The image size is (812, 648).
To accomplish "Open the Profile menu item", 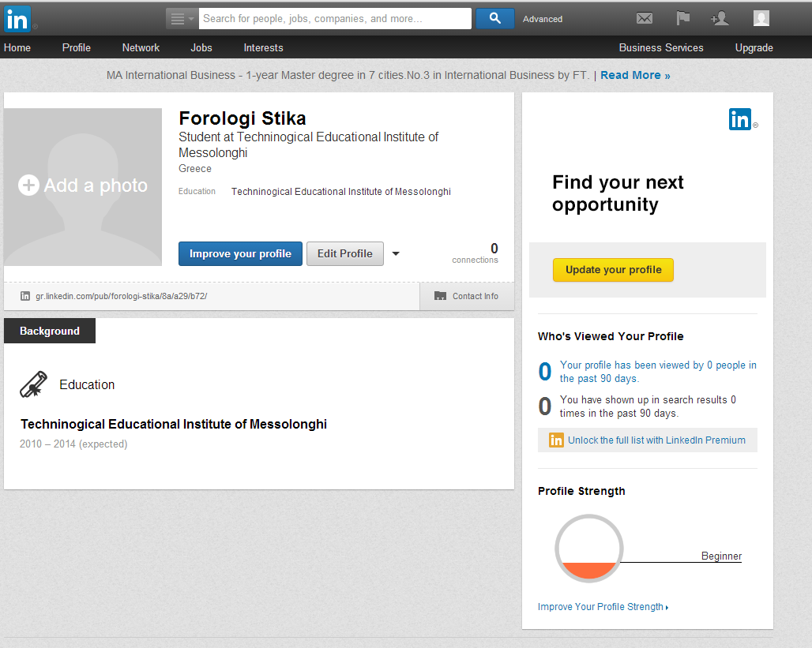I will click(76, 47).
